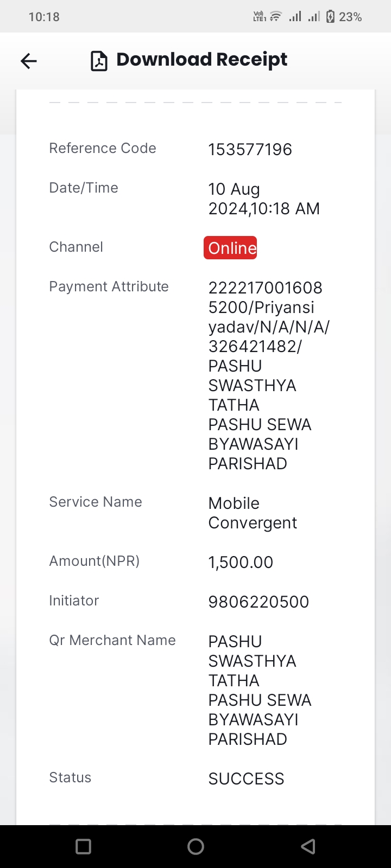This screenshot has width=391, height=868.
Task: Tap the VoLTE indicator in status bar
Action: pyautogui.click(x=260, y=17)
